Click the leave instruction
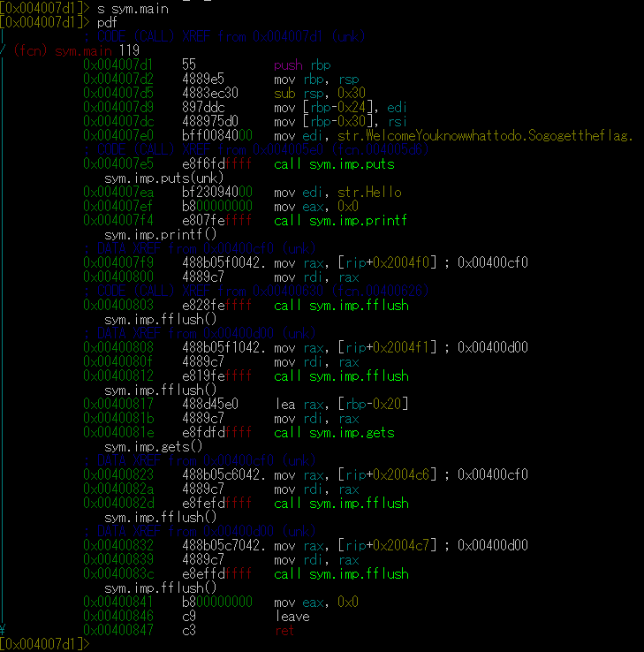 (x=292, y=617)
